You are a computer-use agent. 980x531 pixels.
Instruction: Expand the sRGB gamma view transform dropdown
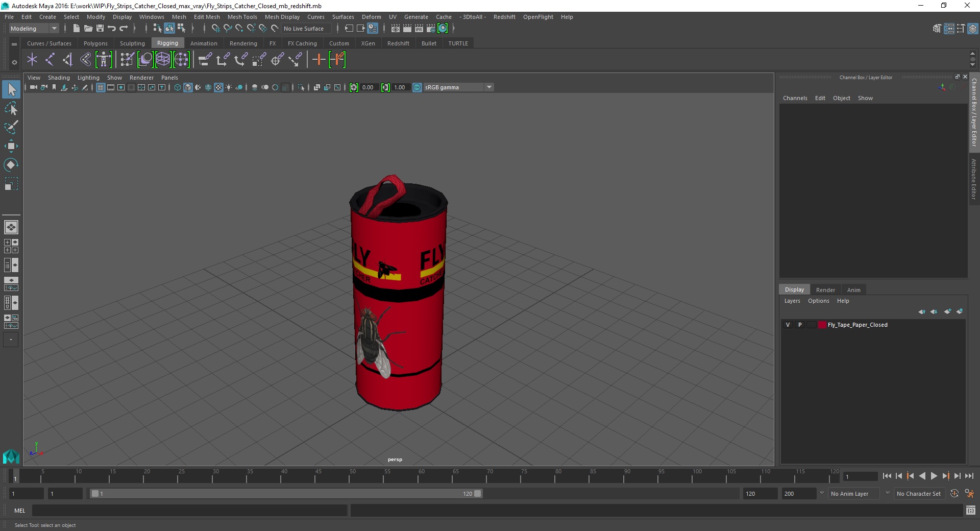tap(489, 87)
